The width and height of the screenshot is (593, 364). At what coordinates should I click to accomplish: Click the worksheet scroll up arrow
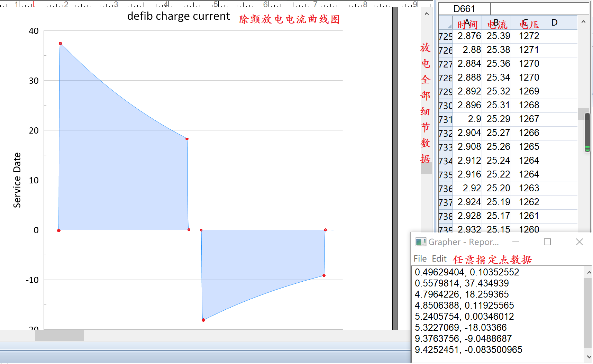pyautogui.click(x=583, y=22)
